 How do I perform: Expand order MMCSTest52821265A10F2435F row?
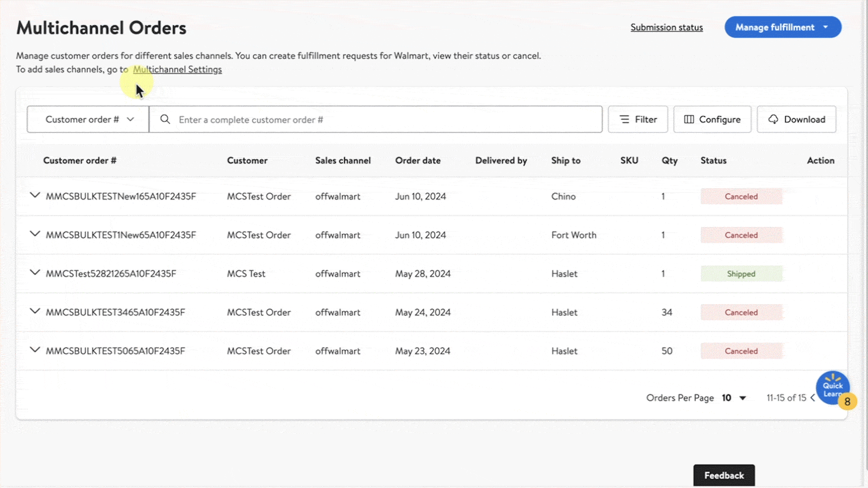(x=35, y=273)
